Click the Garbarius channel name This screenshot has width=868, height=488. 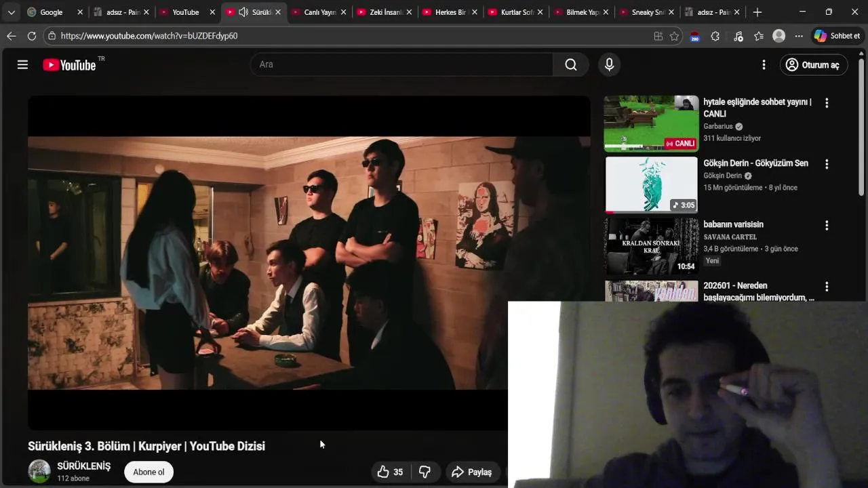click(x=718, y=126)
